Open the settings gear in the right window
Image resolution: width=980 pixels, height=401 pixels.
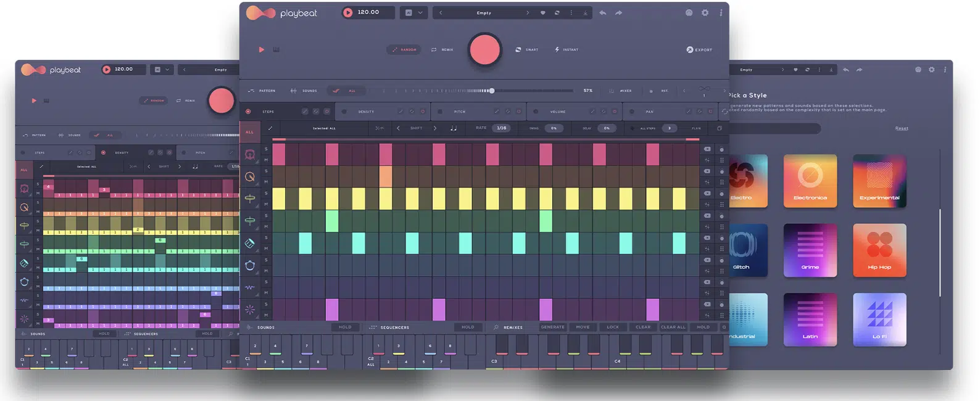pos(932,70)
